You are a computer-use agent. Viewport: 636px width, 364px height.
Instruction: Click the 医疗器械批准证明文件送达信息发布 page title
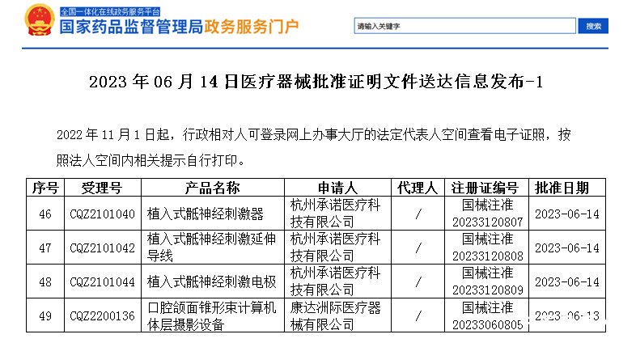coord(317,82)
